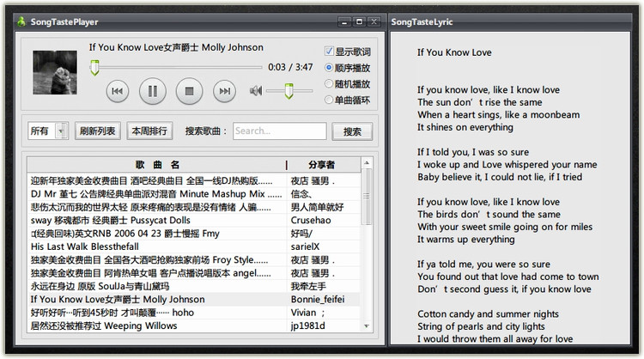644x359 pixels.
Task: Click the now-playing title above progress bar
Action: pyautogui.click(x=176, y=47)
